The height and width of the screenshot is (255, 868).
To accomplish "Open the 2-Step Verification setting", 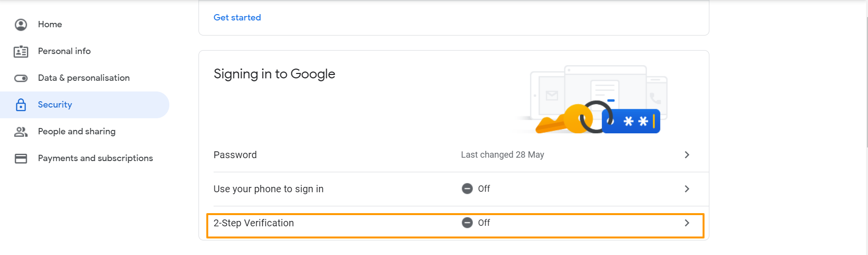I will (x=254, y=223).
